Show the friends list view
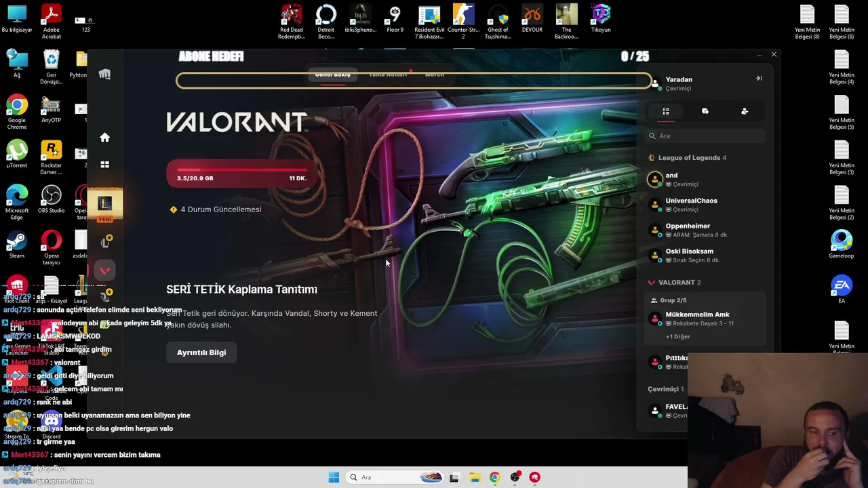868x488 pixels. pos(666,111)
